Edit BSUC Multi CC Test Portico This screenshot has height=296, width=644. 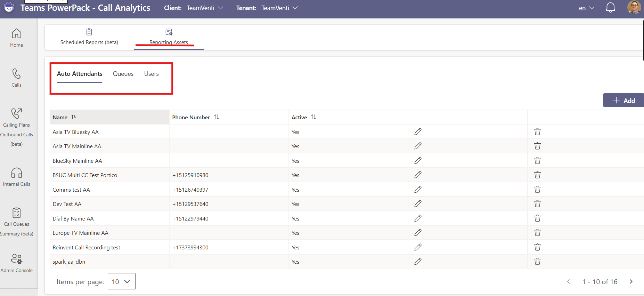[x=418, y=175]
